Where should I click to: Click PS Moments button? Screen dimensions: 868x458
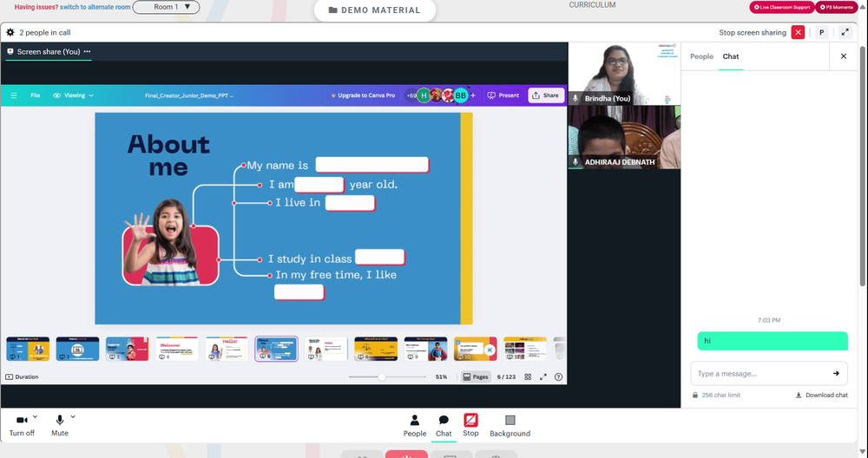[x=836, y=7]
